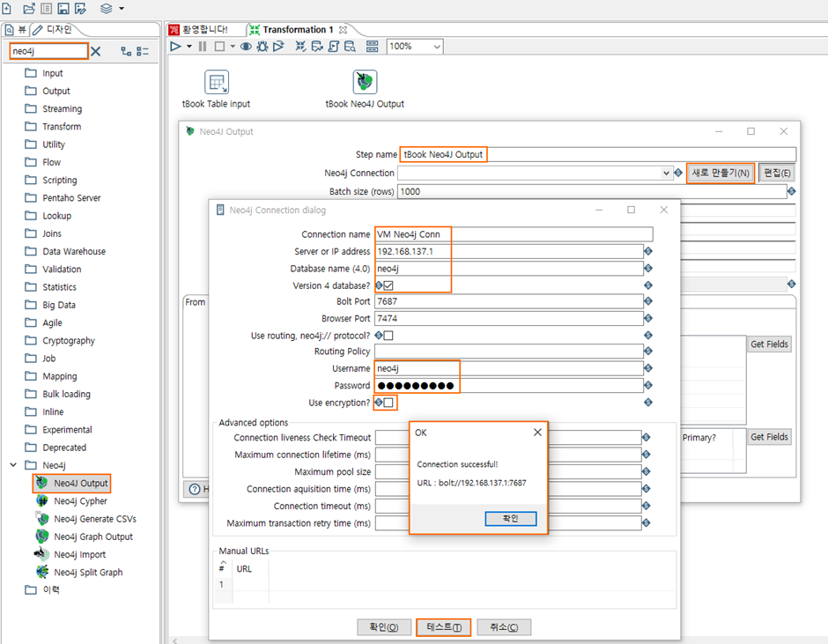Select Neo4j Split Graph step
The image size is (828, 644).
click(x=79, y=572)
